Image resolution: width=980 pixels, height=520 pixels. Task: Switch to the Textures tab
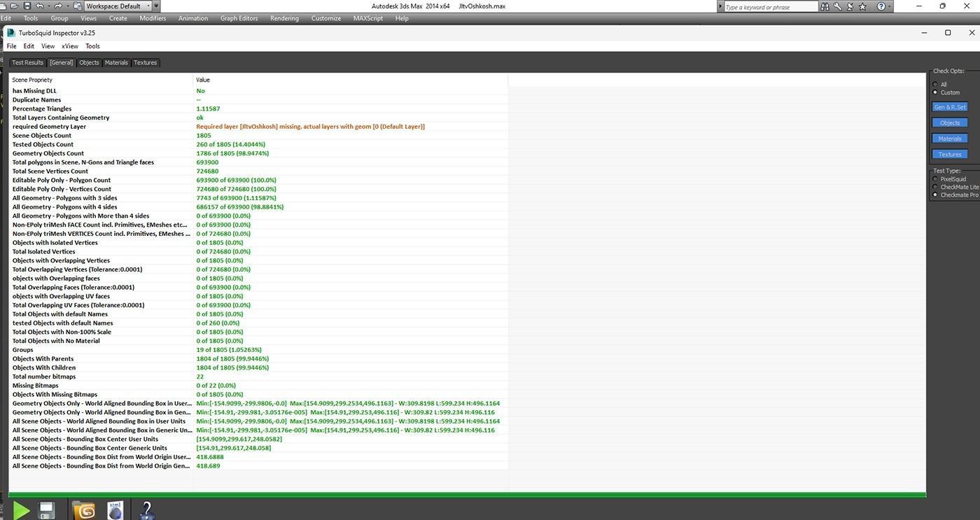(x=146, y=62)
